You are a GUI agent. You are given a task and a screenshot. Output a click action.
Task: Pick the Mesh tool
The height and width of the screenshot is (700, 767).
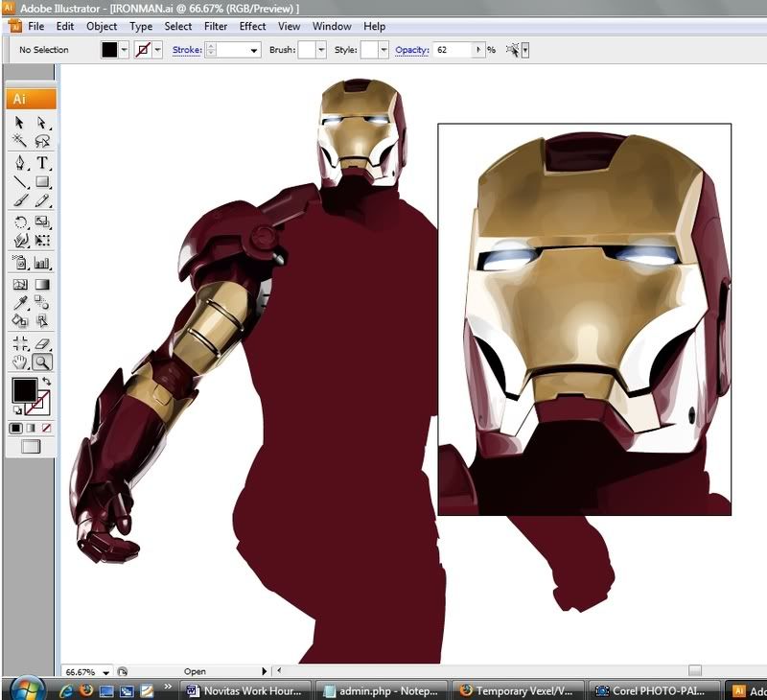point(19,284)
